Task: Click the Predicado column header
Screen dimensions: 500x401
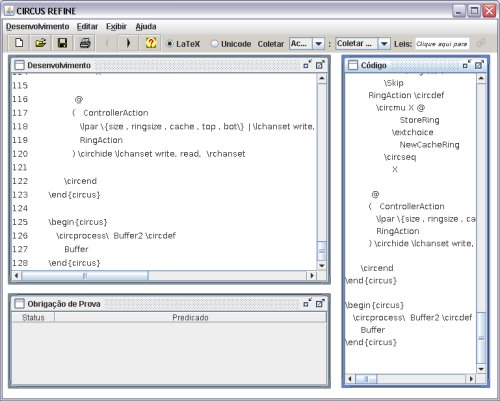Action: pos(190,318)
